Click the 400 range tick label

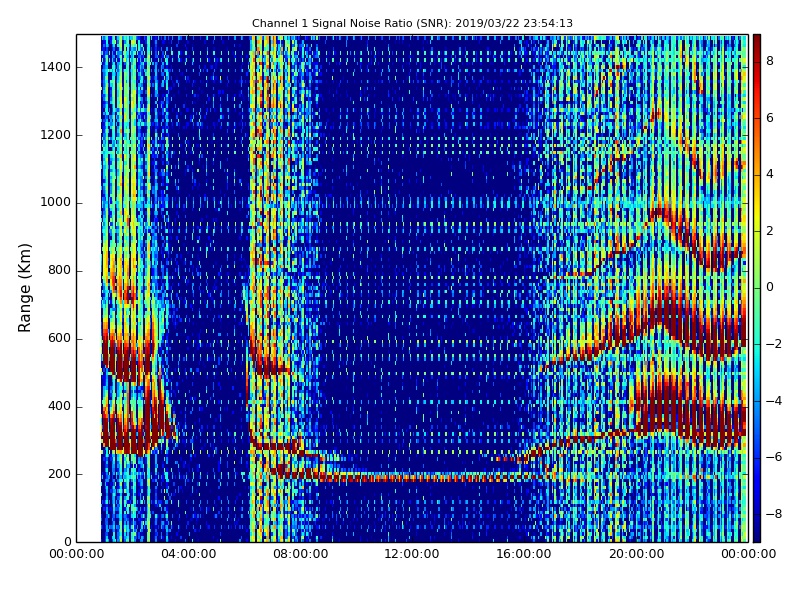pos(59,406)
